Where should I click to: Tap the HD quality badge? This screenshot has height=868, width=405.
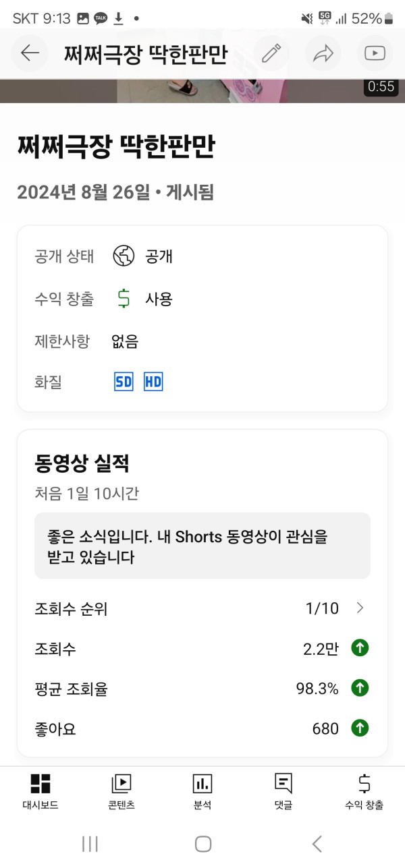[154, 382]
